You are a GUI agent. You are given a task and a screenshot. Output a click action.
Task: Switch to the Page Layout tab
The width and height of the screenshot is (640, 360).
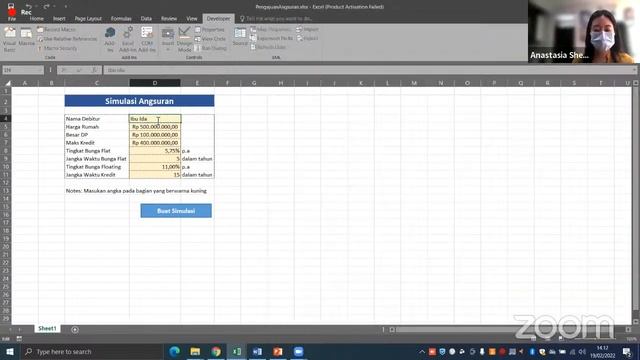tap(88, 19)
